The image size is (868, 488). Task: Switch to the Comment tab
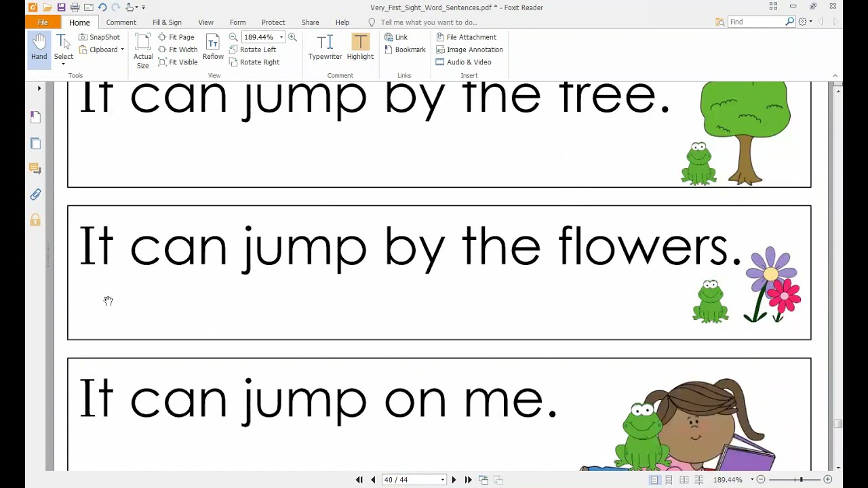[x=121, y=22]
